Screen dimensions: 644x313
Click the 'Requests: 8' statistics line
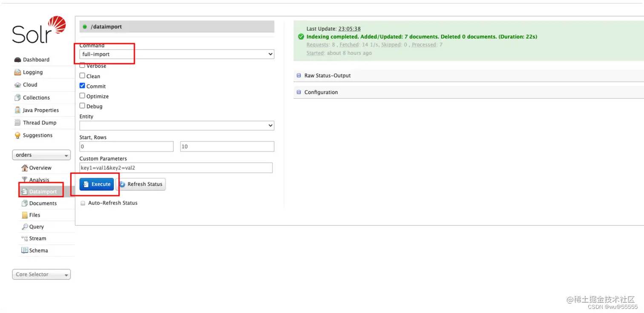point(374,45)
